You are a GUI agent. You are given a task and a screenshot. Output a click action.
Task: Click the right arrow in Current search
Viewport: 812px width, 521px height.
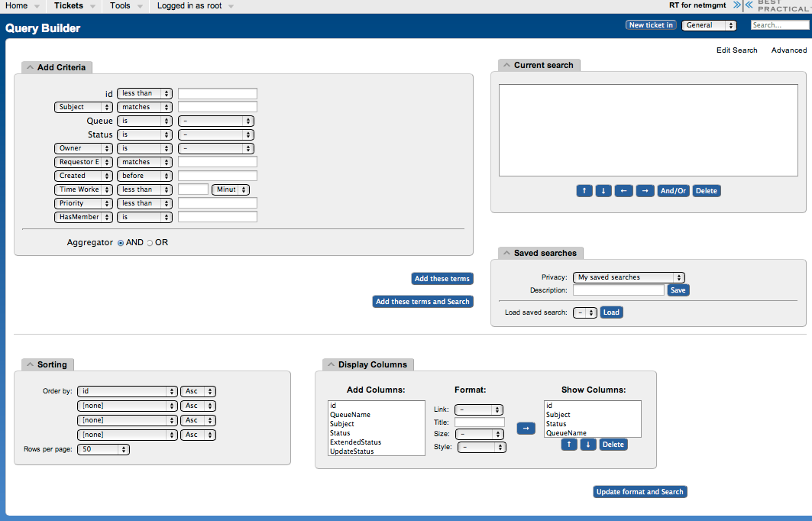coord(645,191)
